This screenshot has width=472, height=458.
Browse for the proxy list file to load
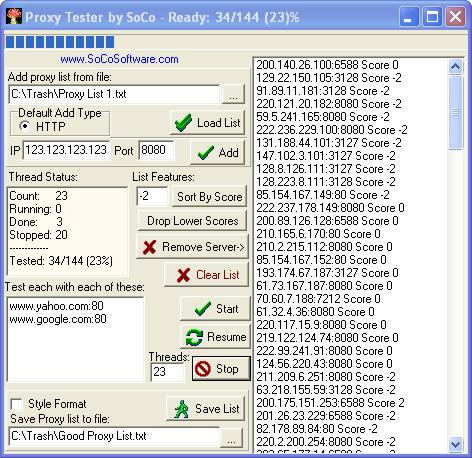coord(233,94)
